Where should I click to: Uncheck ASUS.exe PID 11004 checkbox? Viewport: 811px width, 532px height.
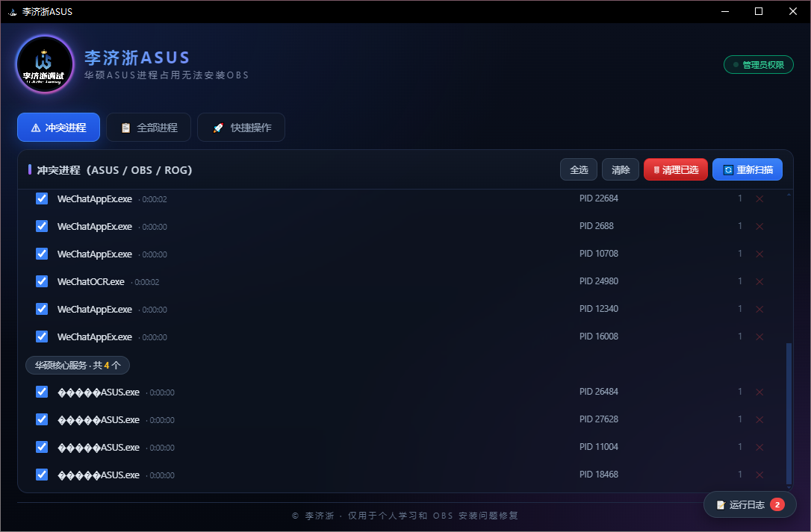[x=42, y=447]
